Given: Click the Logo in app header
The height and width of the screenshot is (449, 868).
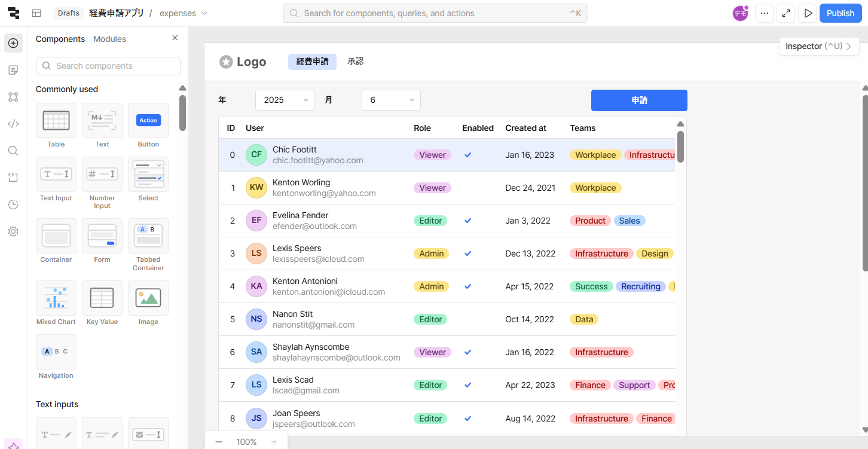Looking at the screenshot, I should click(243, 62).
